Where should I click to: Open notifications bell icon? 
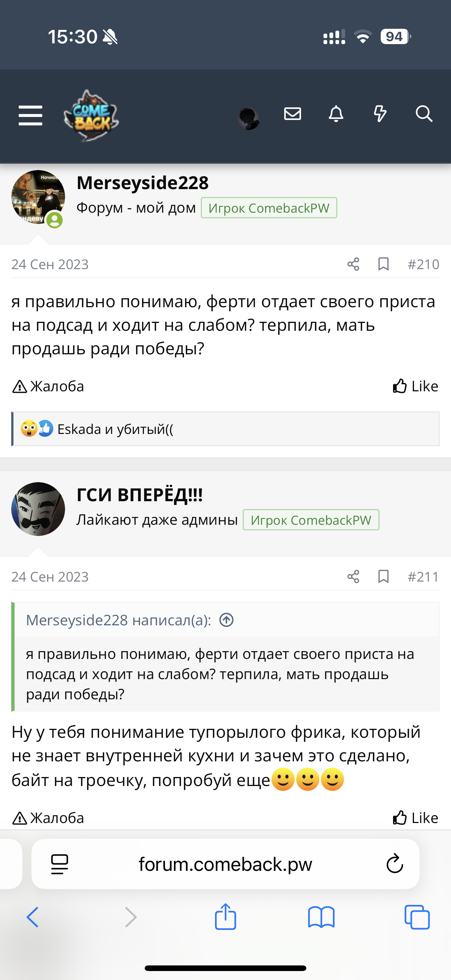click(336, 114)
